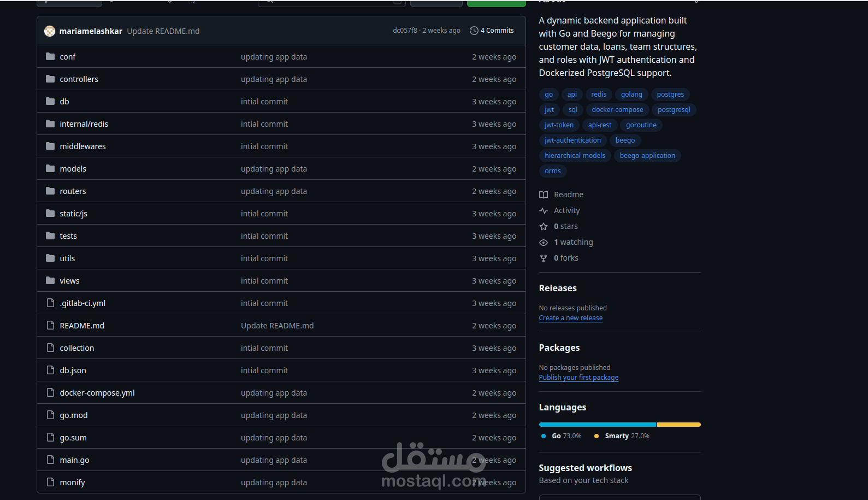Open the Update README.md message on README.md row

pos(277,326)
